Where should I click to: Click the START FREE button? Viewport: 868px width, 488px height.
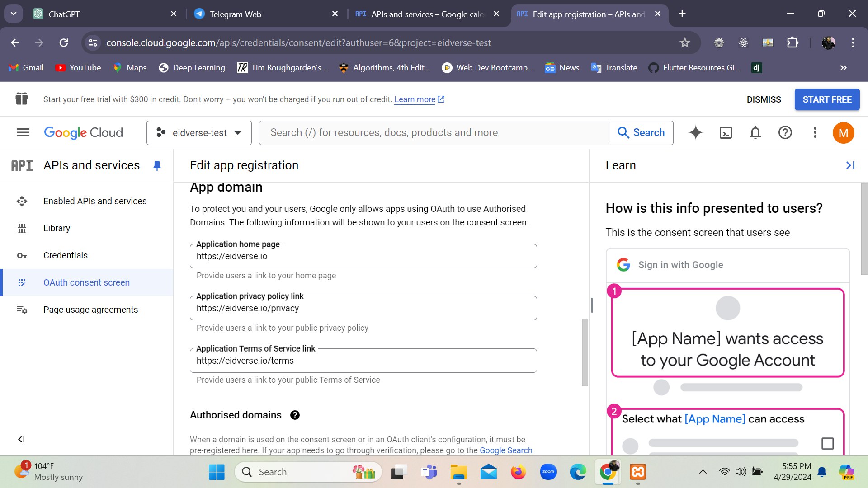(x=827, y=99)
